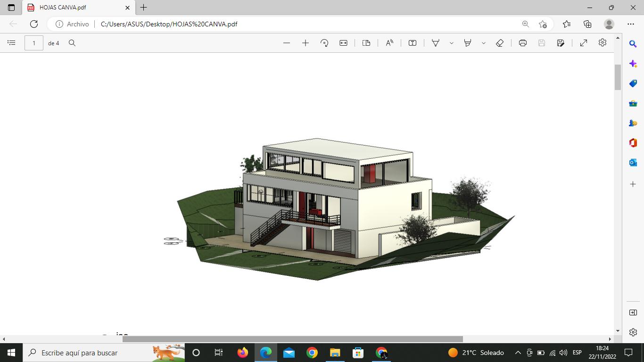Open the tab actions menu
Viewport: 644px width, 362px height.
click(x=11, y=8)
